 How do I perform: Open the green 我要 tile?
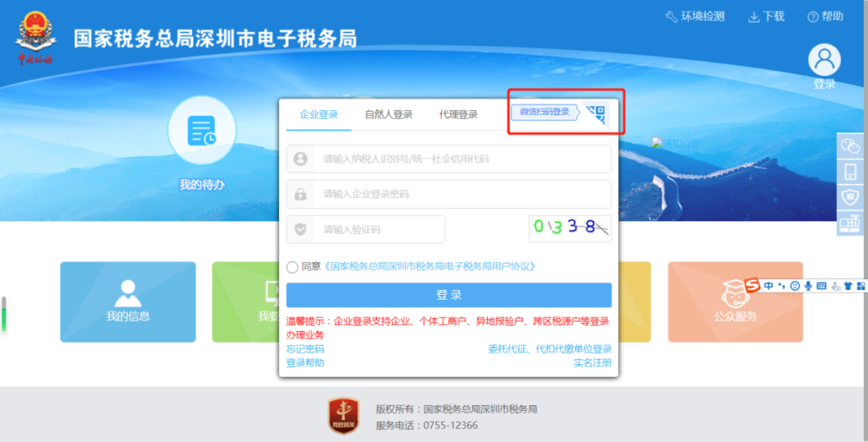tap(245, 302)
